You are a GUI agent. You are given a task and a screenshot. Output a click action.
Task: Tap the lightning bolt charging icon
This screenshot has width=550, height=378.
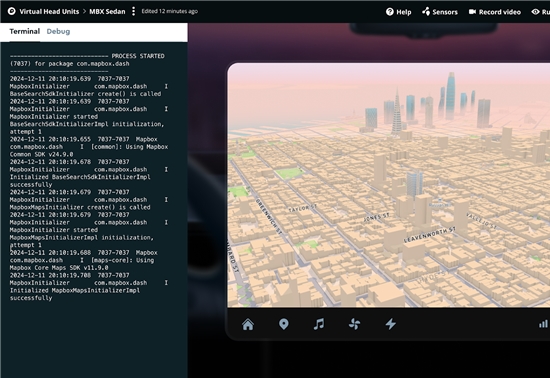pos(390,324)
